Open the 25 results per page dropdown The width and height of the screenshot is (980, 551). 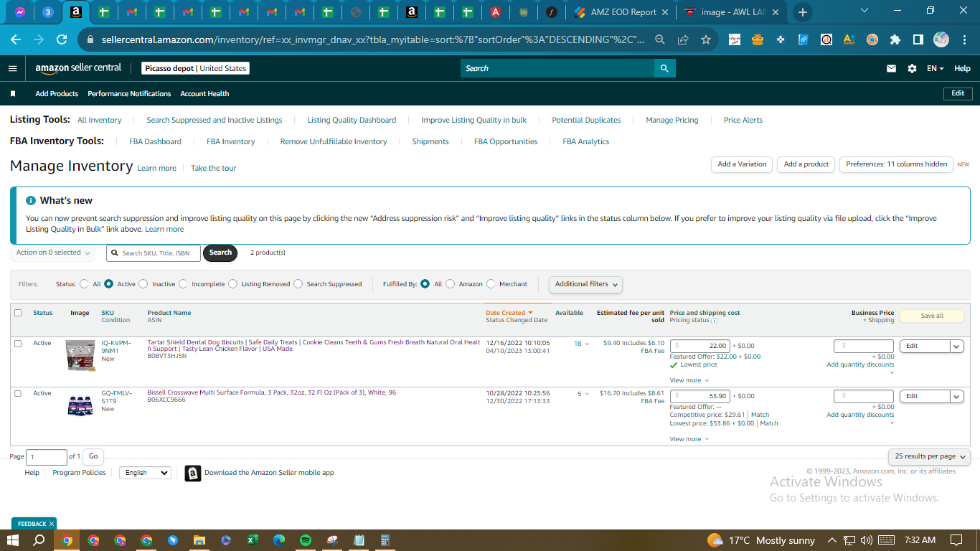(x=930, y=456)
